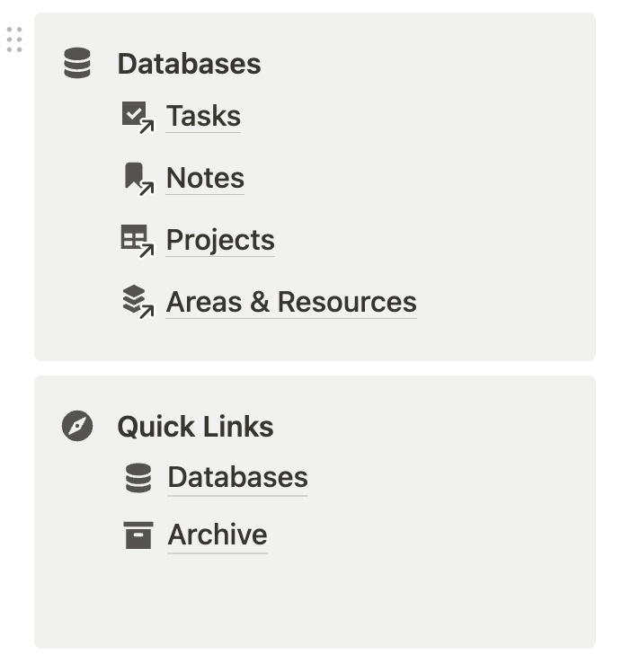631x672 pixels.
Task: Open the Databases link under Quick Links
Action: click(237, 478)
